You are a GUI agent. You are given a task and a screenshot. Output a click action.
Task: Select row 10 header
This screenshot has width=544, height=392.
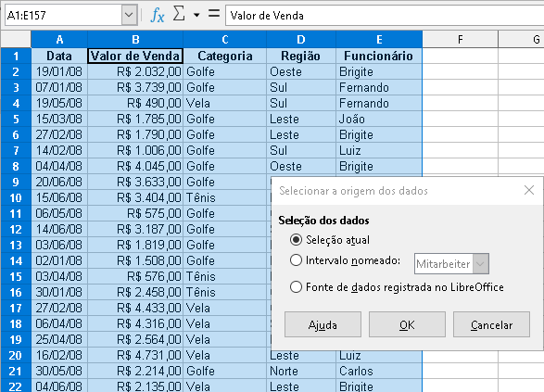point(16,197)
